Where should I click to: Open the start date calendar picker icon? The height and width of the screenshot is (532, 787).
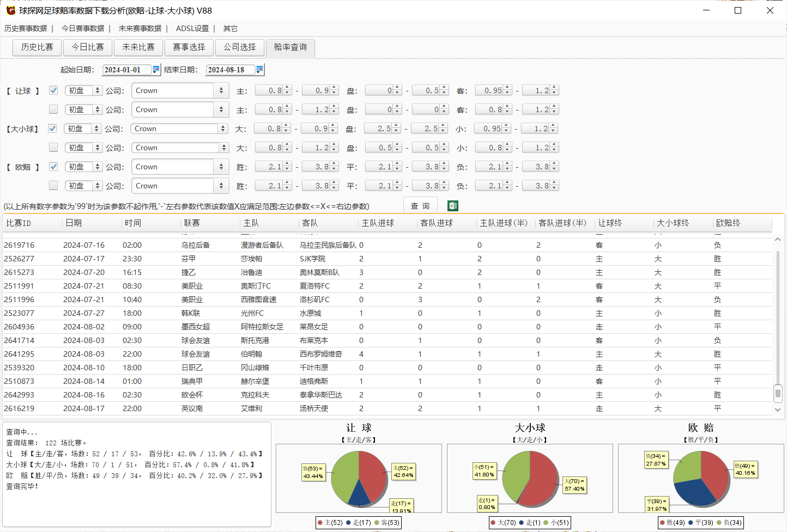[x=156, y=69]
